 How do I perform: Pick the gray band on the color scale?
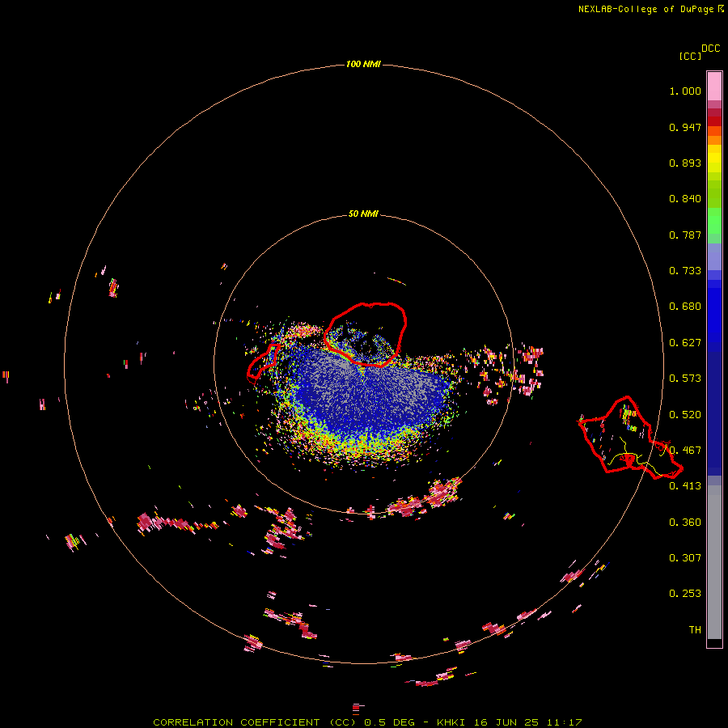(714, 562)
